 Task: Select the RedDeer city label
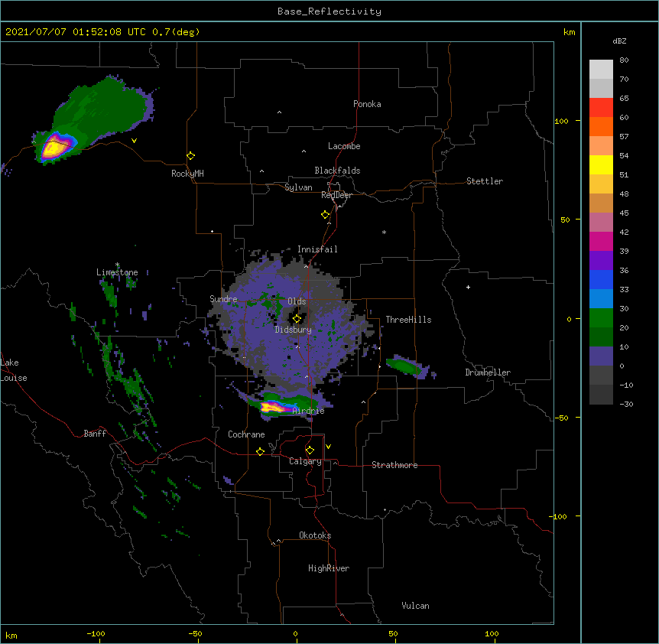[336, 195]
